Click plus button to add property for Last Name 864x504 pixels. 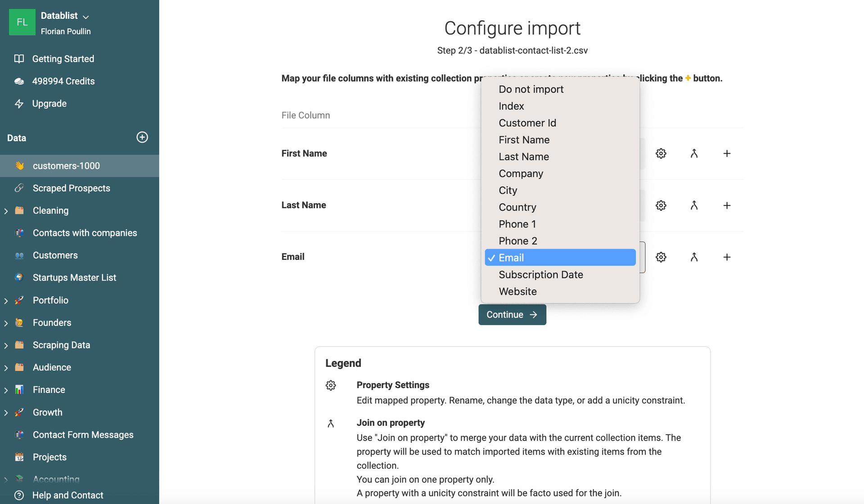click(x=727, y=205)
